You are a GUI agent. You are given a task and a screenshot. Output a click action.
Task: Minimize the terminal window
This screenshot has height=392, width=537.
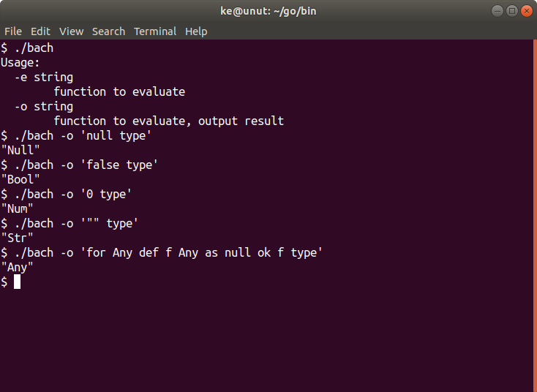pos(497,11)
